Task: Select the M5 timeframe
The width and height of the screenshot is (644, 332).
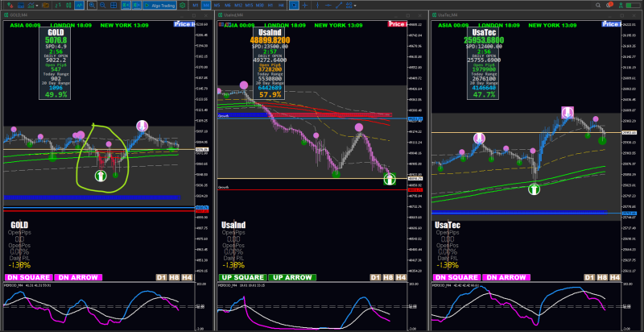Action: tap(217, 6)
